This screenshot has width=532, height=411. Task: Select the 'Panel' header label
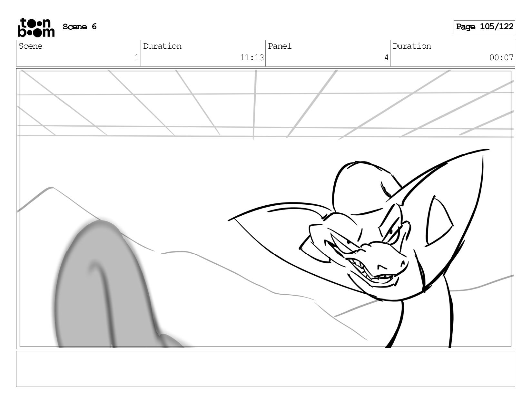pyautogui.click(x=280, y=46)
